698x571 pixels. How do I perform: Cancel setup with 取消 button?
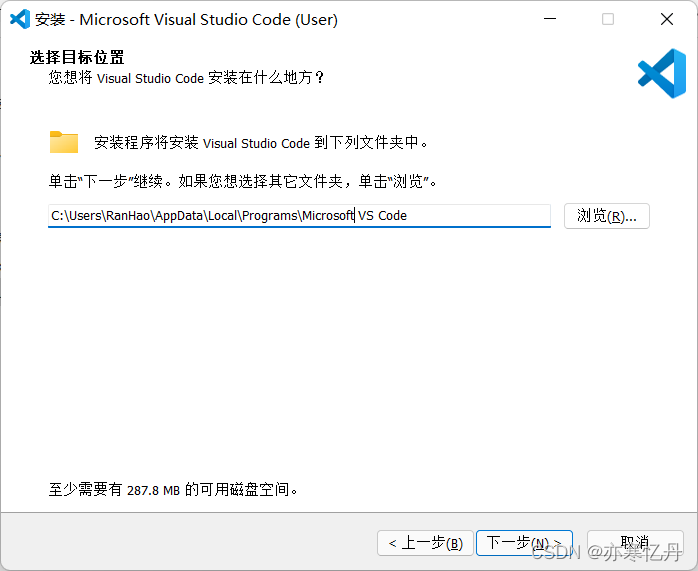635,543
